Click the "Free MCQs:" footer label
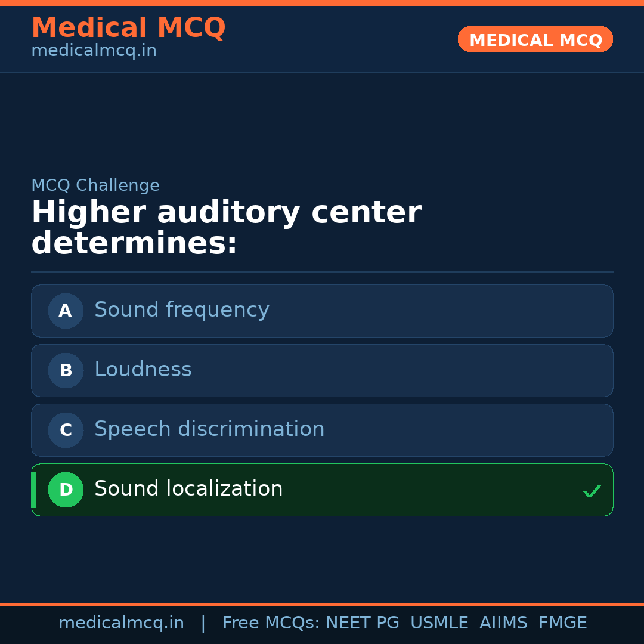The height and width of the screenshot is (644, 644). 271,623
